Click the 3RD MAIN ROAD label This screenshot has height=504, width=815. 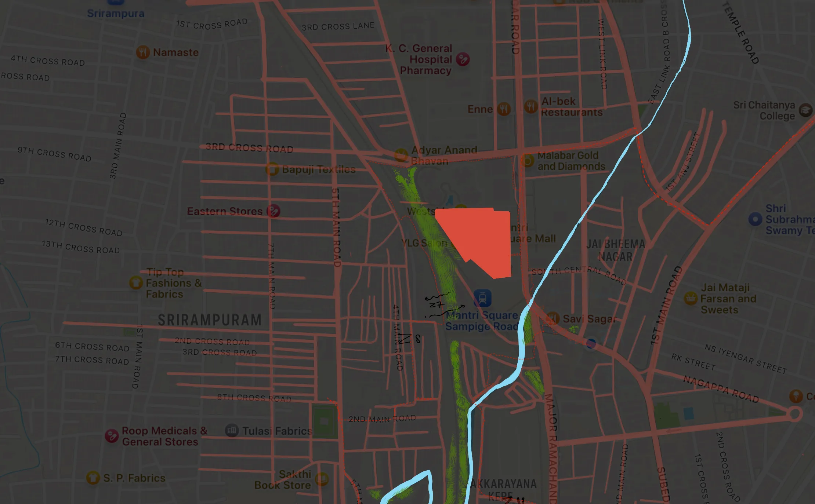118,146
